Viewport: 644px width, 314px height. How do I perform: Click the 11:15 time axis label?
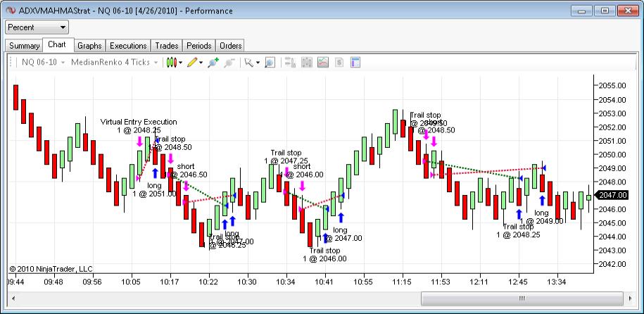pos(403,282)
